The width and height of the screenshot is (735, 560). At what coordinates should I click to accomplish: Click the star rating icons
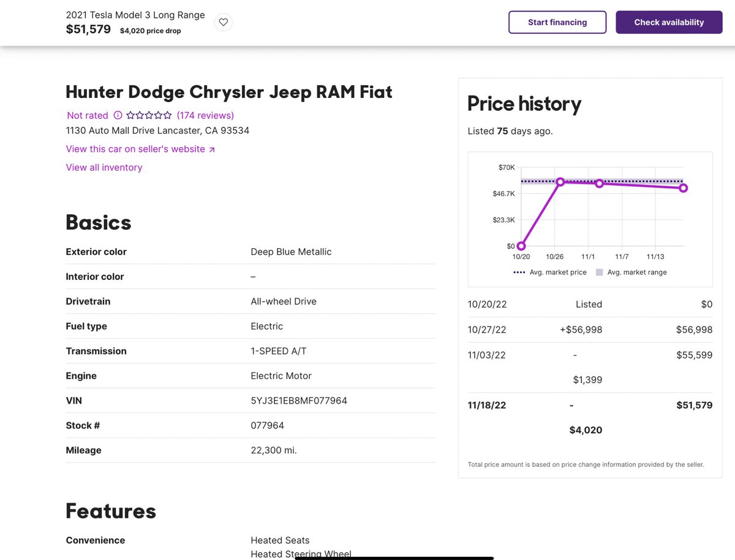pos(149,115)
